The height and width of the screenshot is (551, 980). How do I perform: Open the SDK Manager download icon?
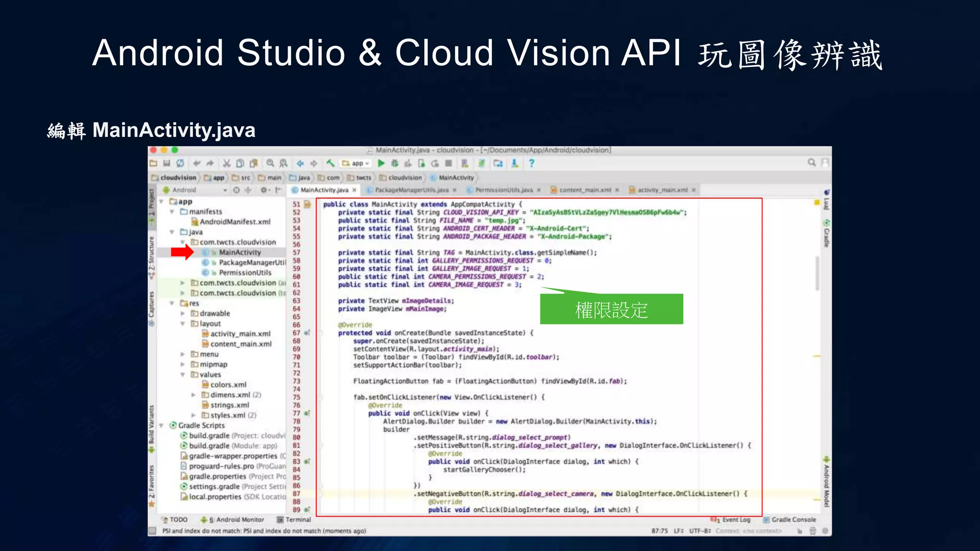[x=515, y=163]
